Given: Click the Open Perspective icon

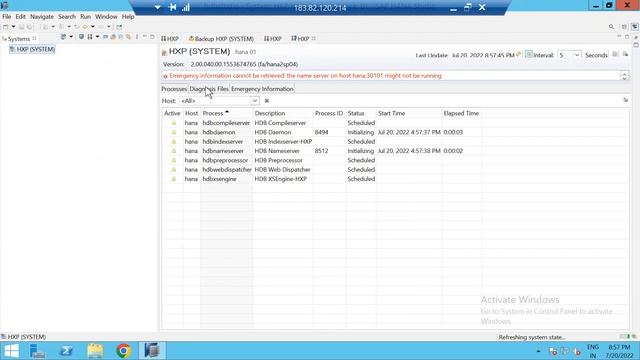Looking at the screenshot, I should (624, 27).
